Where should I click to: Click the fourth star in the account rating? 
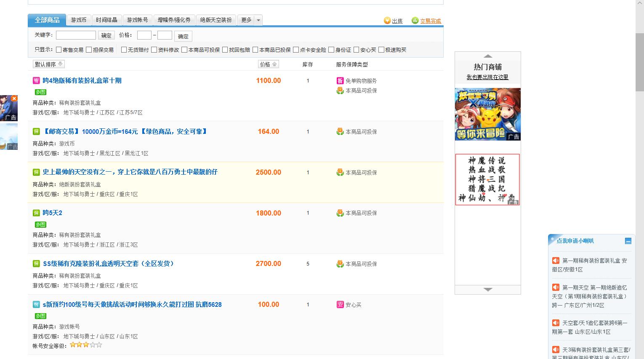pos(92,344)
